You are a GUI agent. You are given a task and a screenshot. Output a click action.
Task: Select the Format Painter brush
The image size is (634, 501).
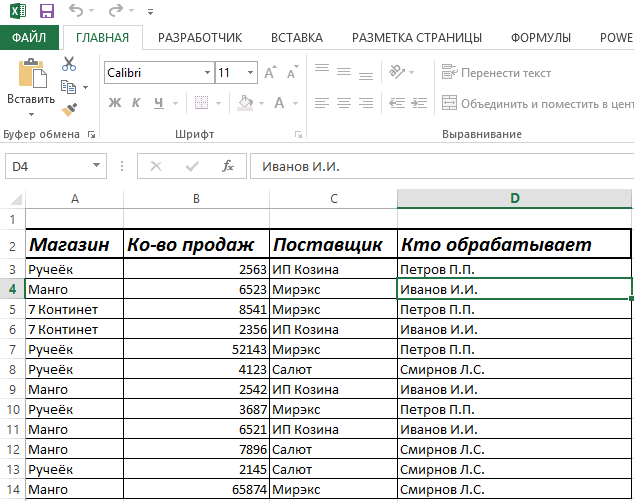tap(69, 110)
